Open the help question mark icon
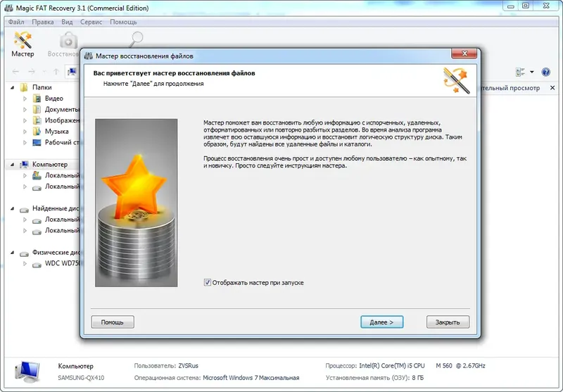Screen dimensions: 563x392 click(546, 72)
